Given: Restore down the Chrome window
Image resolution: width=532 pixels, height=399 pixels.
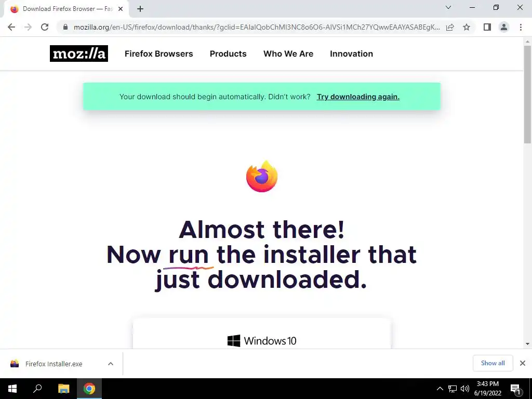Looking at the screenshot, I should point(496,7).
